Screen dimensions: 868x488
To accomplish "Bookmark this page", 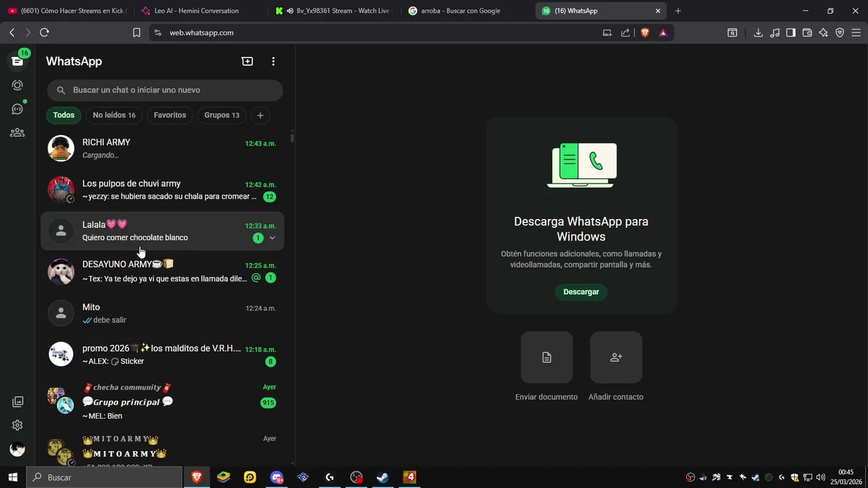I will [x=136, y=33].
